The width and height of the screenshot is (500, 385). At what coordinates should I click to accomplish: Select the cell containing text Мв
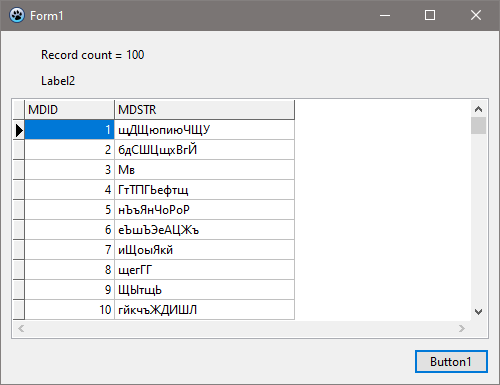point(204,170)
